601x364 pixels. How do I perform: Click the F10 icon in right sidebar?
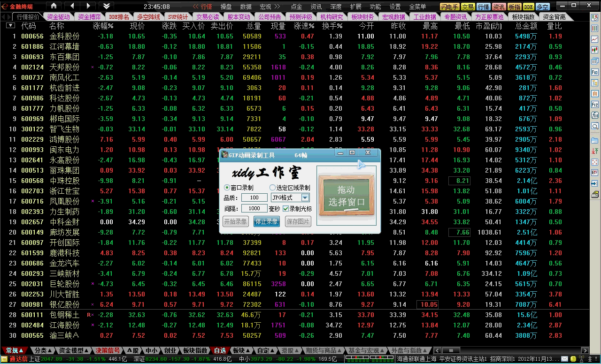coord(595,72)
